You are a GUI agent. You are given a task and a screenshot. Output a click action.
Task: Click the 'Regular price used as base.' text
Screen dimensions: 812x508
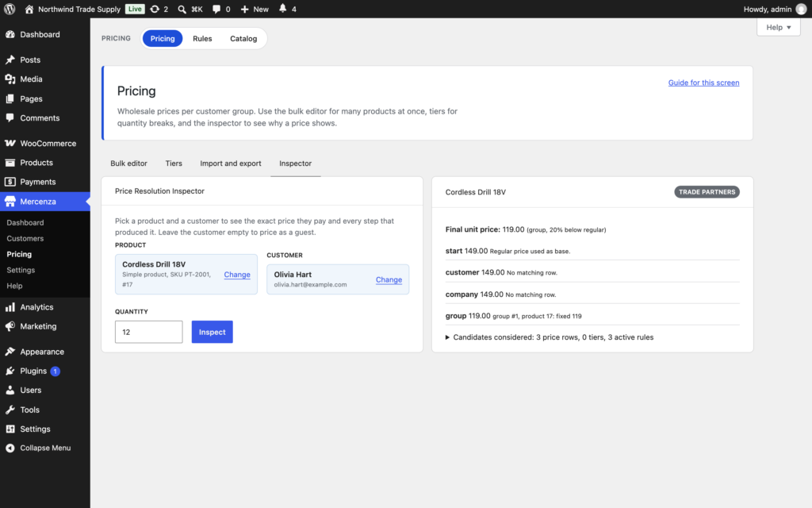(x=530, y=252)
